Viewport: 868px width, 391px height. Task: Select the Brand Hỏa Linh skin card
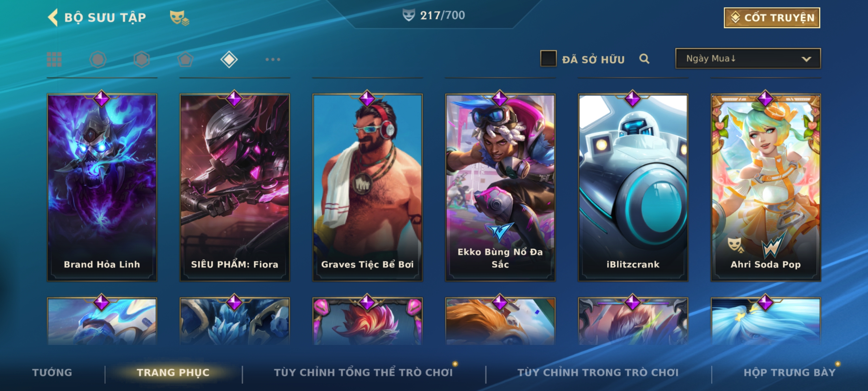(x=102, y=188)
